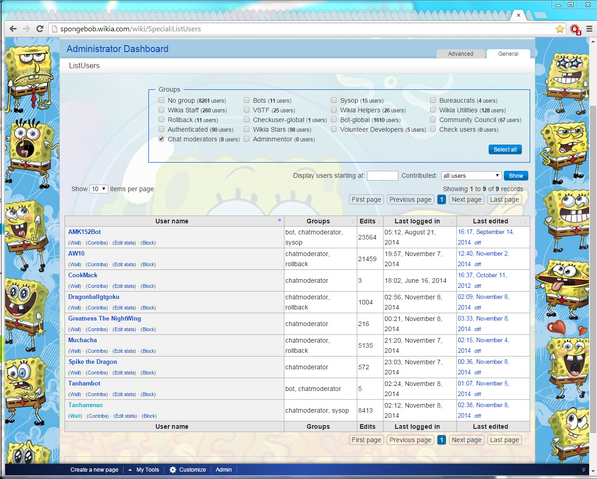Open the Admin link in bottom toolbar
The width and height of the screenshot is (597, 479).
223,469
